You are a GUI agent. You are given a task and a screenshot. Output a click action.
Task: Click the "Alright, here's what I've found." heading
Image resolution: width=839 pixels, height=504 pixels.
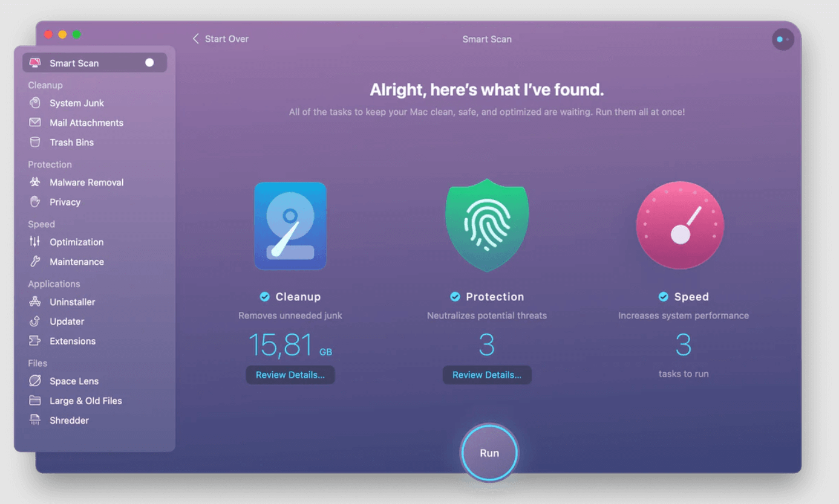pyautogui.click(x=487, y=90)
